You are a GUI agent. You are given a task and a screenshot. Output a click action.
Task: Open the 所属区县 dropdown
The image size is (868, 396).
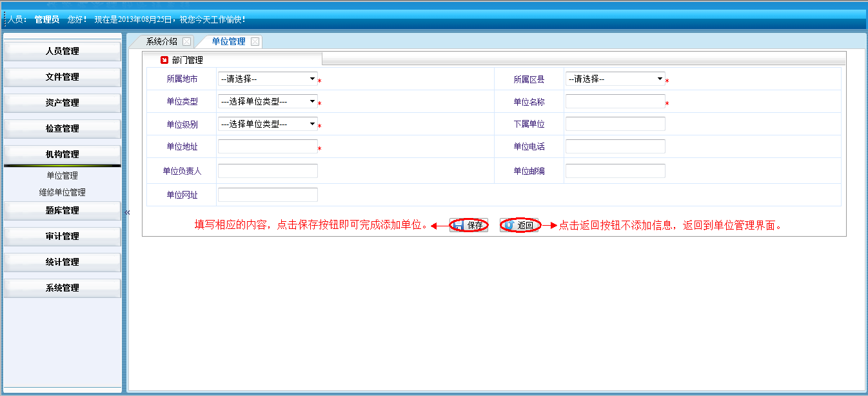click(x=615, y=79)
